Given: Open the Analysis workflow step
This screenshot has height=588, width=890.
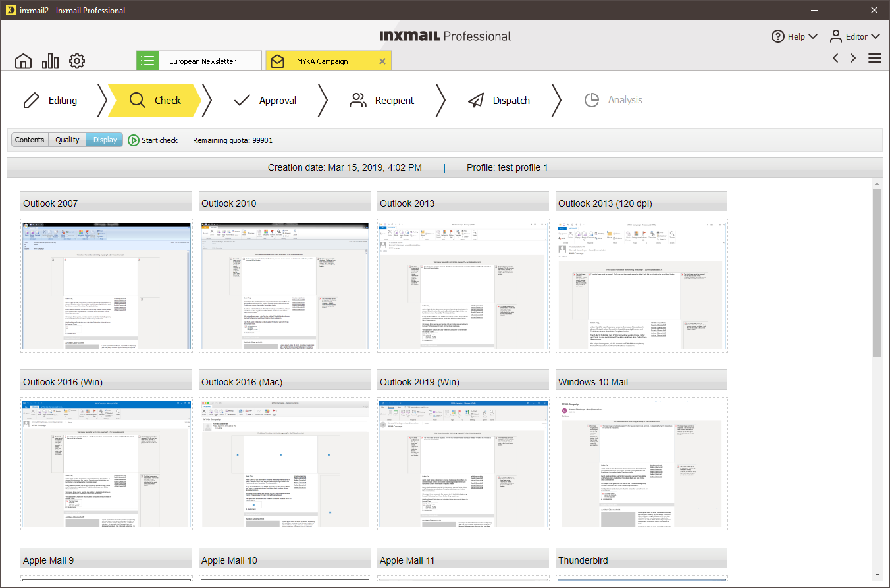Looking at the screenshot, I should [x=614, y=100].
